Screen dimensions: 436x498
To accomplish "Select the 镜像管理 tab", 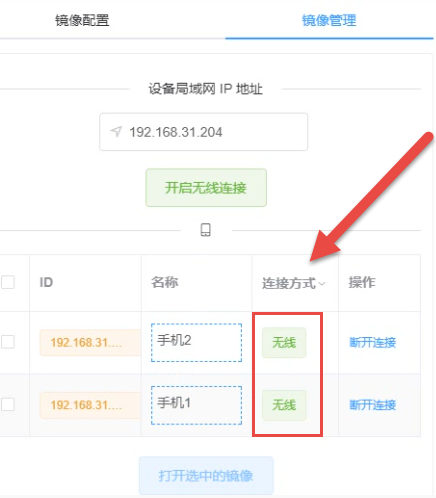I will pos(329,20).
